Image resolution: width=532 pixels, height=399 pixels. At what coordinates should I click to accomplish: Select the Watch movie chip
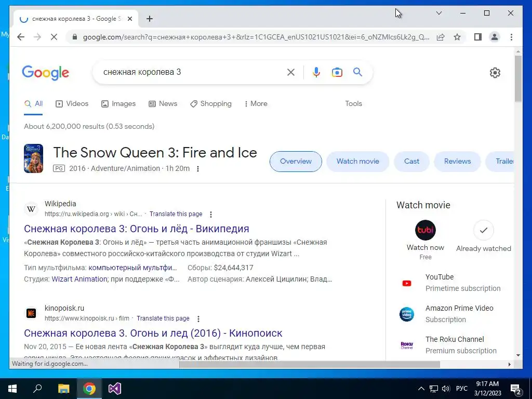coord(357,162)
